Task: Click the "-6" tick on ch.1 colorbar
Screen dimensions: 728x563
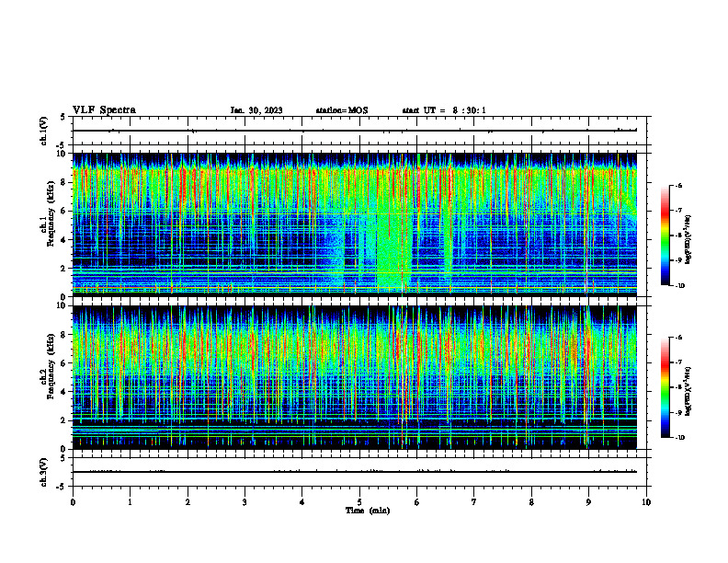Action: click(678, 186)
